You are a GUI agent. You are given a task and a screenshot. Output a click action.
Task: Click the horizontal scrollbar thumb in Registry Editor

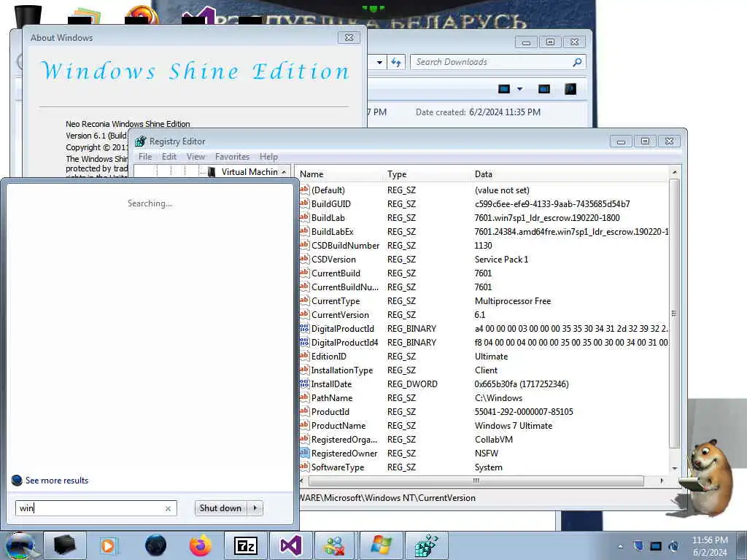click(x=476, y=481)
